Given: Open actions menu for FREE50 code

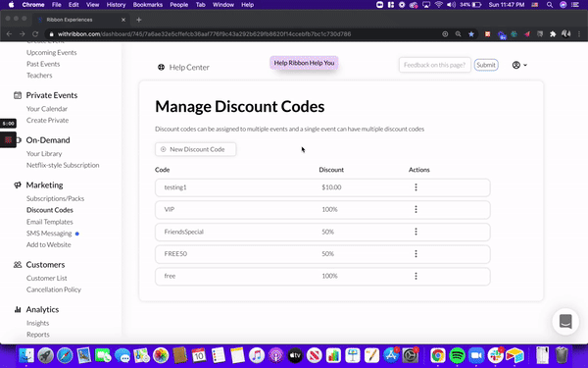Looking at the screenshot, I should pyautogui.click(x=416, y=254).
